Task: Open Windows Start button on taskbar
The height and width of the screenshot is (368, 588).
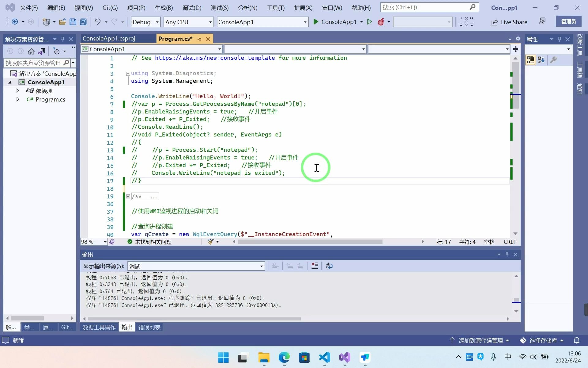Action: point(223,358)
